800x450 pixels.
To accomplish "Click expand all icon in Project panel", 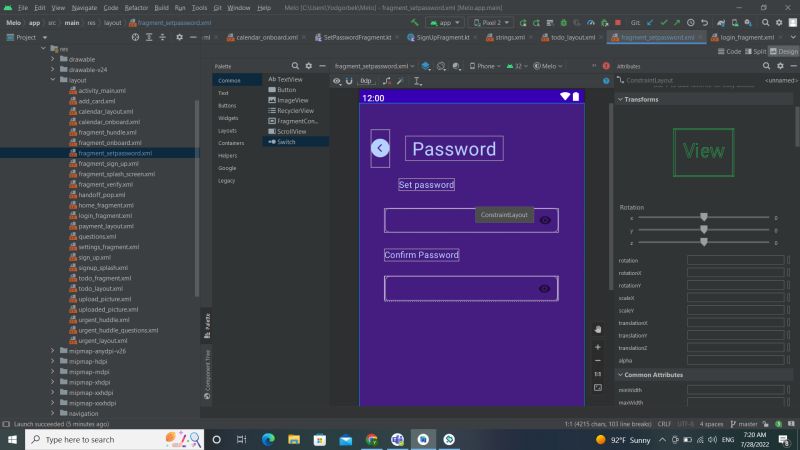I will (149, 37).
